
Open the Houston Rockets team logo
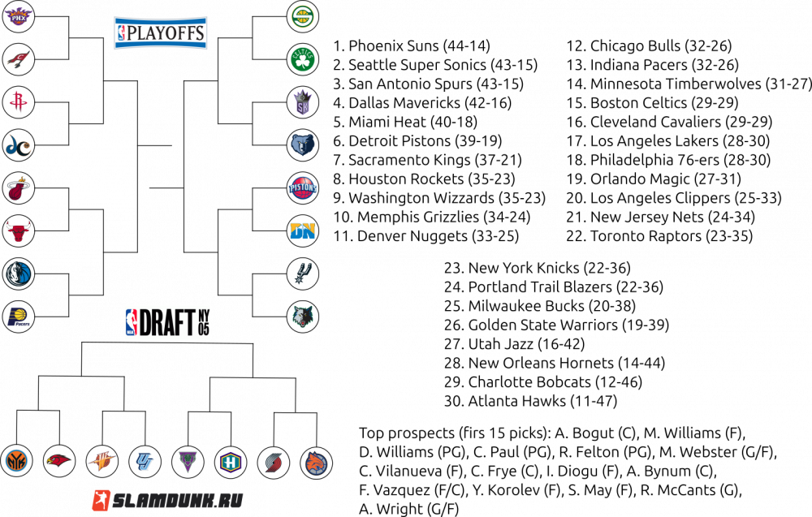coord(19,102)
